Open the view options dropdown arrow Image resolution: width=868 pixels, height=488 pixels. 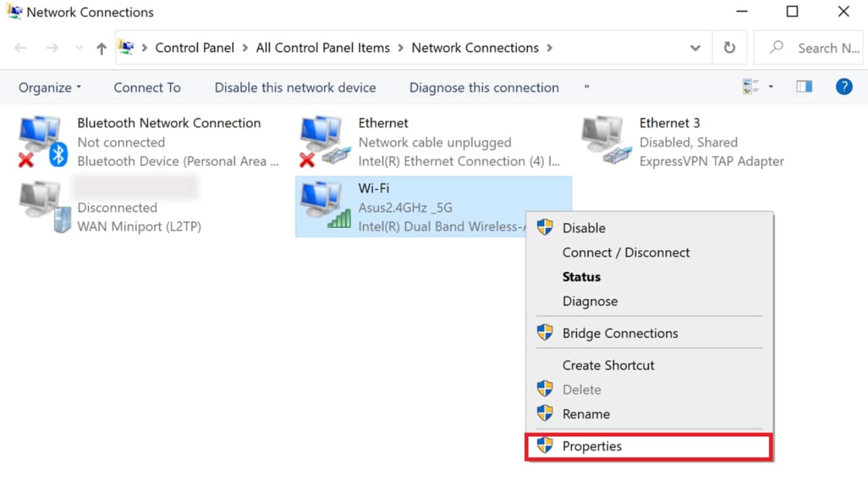click(771, 87)
